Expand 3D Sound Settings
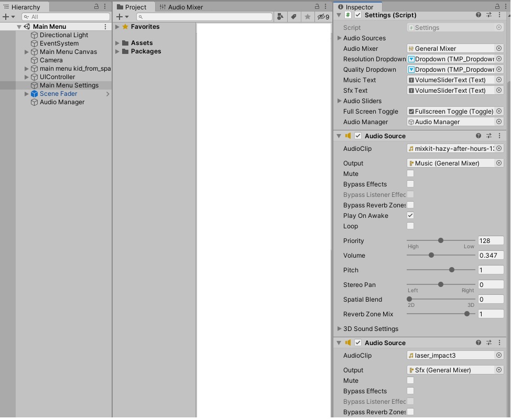This screenshot has width=511, height=420. point(339,328)
